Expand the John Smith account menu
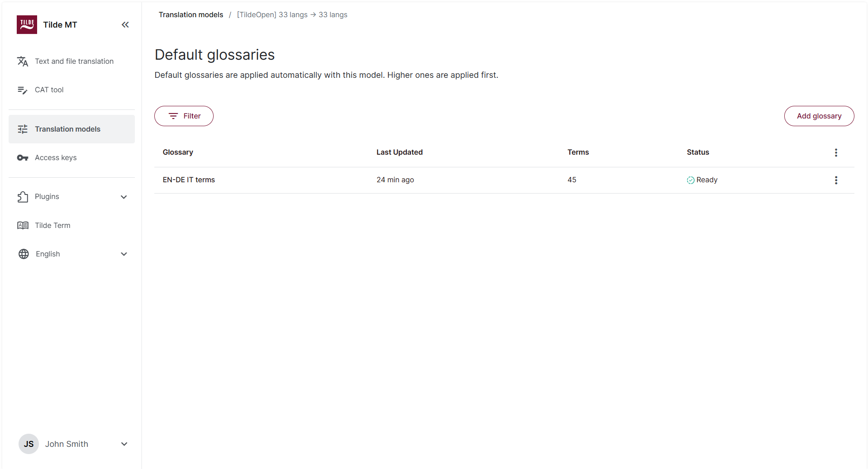This screenshot has width=868, height=469. click(124, 444)
